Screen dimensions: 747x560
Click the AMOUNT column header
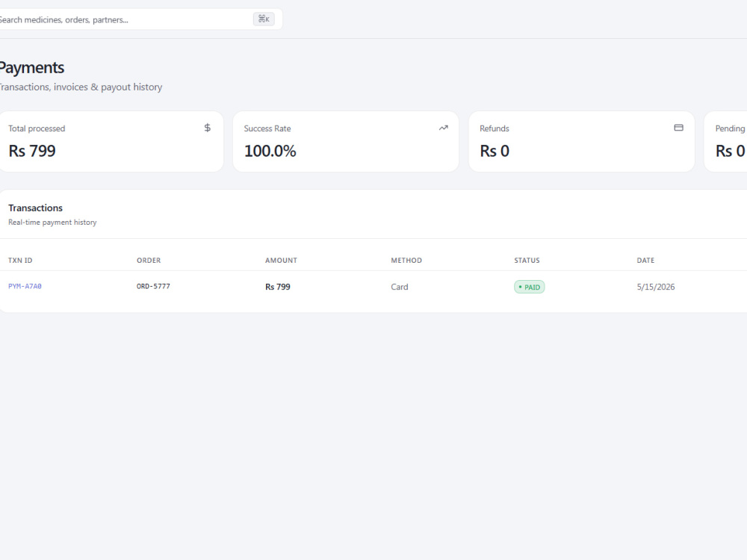click(x=281, y=261)
